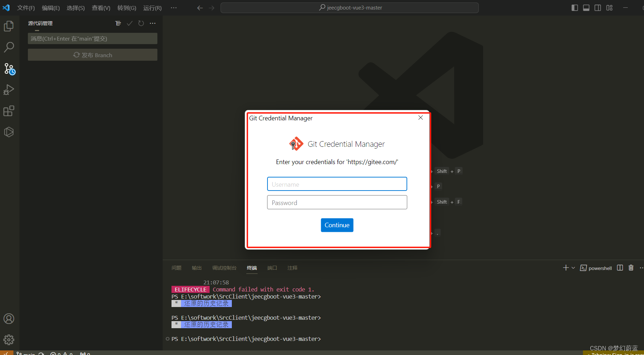
Task: Click the main branch status bar item
Action: pos(26,353)
